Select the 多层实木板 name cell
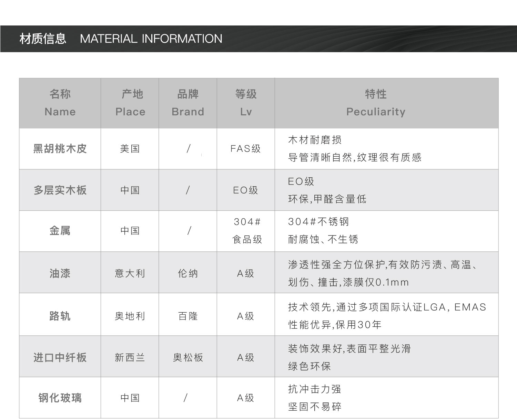The height and width of the screenshot is (420, 517). click(x=60, y=190)
